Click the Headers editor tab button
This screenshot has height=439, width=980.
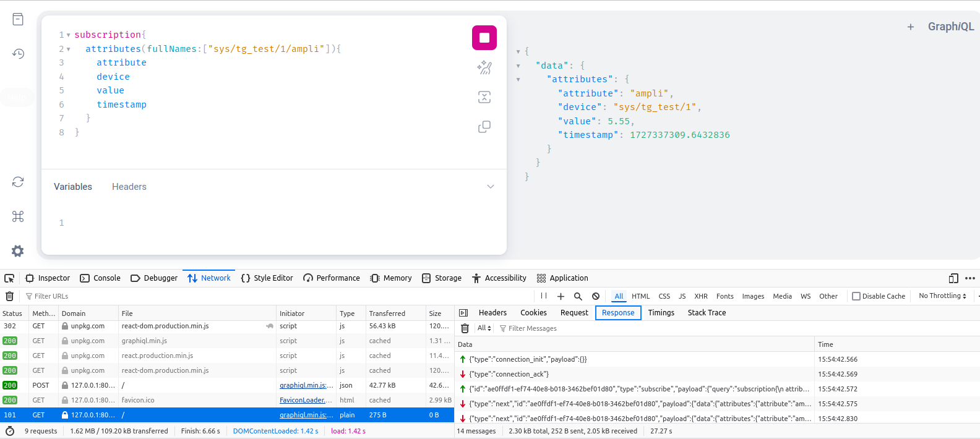pos(129,187)
